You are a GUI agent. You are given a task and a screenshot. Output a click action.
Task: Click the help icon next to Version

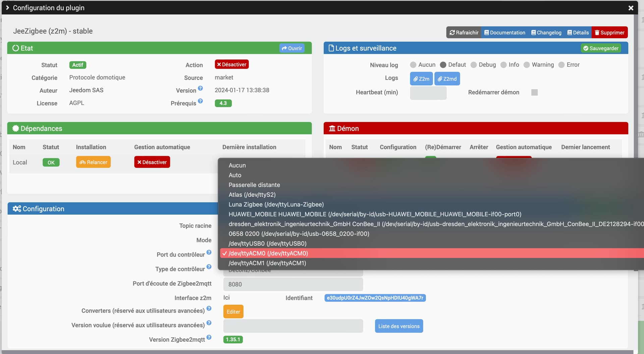pos(200,88)
